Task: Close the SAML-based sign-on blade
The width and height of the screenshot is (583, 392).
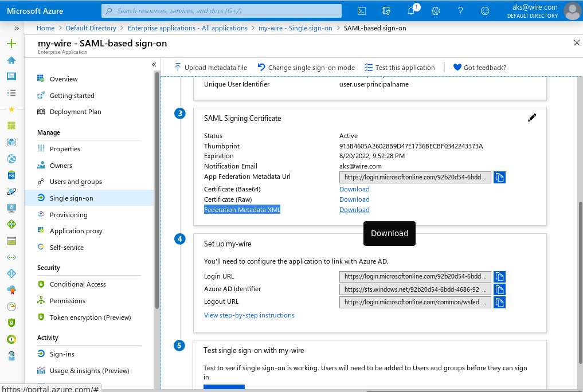Action: point(576,43)
